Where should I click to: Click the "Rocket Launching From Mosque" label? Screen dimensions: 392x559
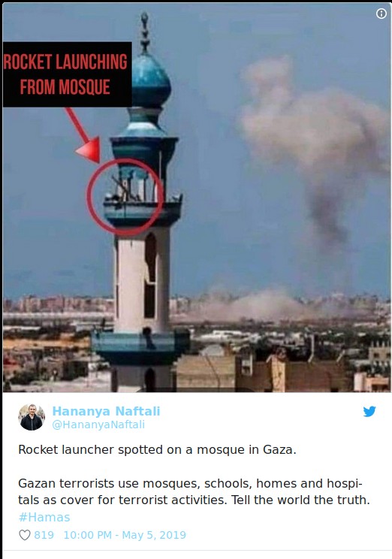(68, 74)
